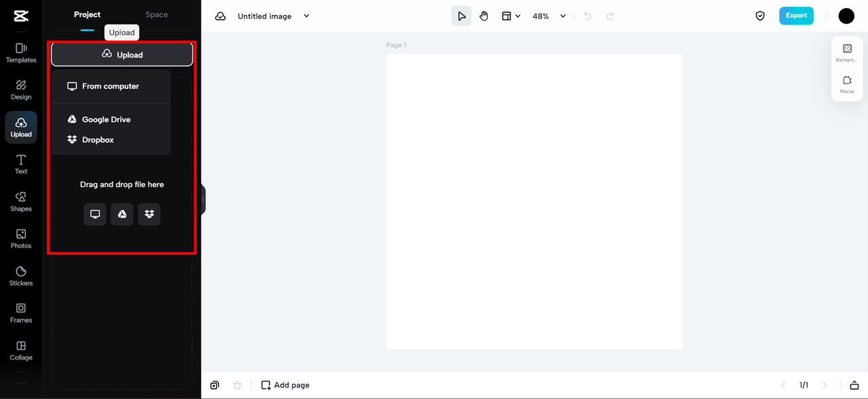Click Dropbox icon under drag and drop

149,214
